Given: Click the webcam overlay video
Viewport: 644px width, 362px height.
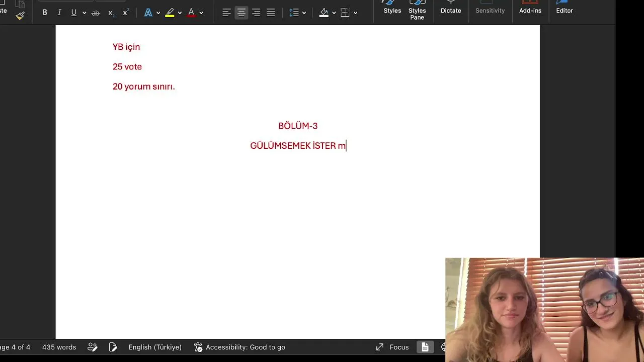Looking at the screenshot, I should [544, 310].
